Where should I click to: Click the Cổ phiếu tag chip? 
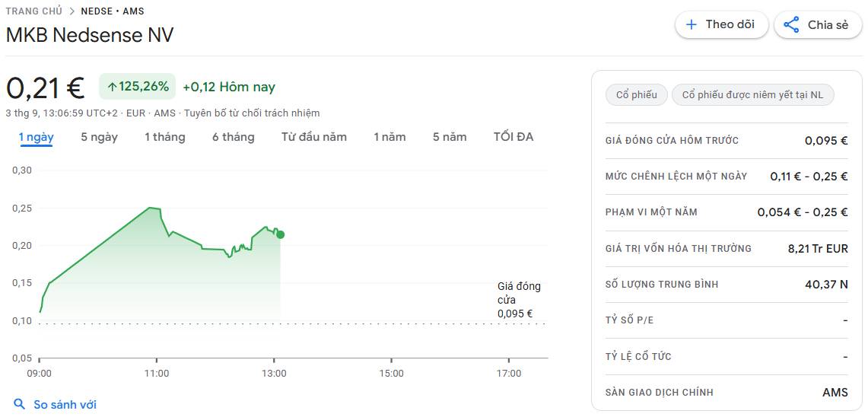pyautogui.click(x=637, y=94)
